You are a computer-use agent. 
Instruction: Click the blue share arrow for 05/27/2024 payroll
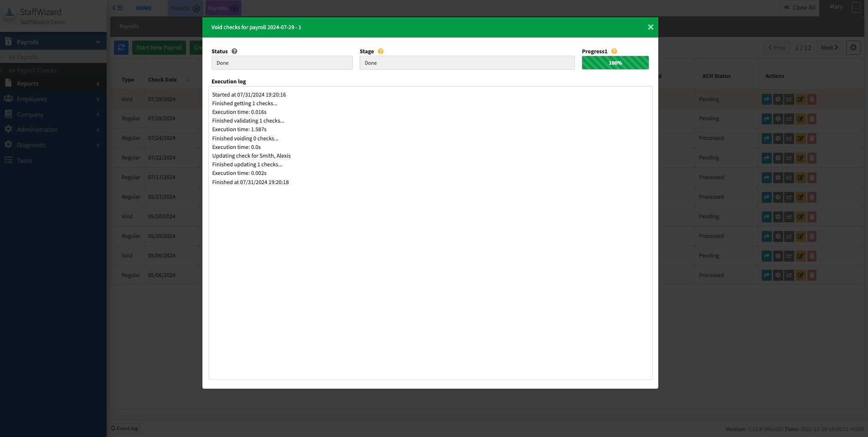(x=767, y=197)
